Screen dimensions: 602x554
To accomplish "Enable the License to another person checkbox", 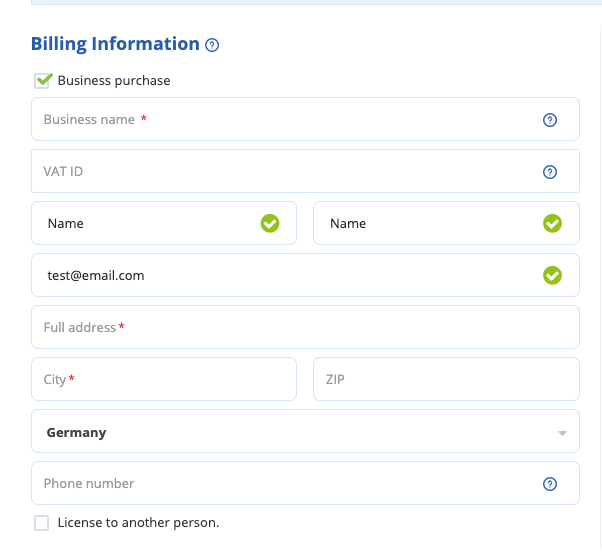I will point(41,522).
